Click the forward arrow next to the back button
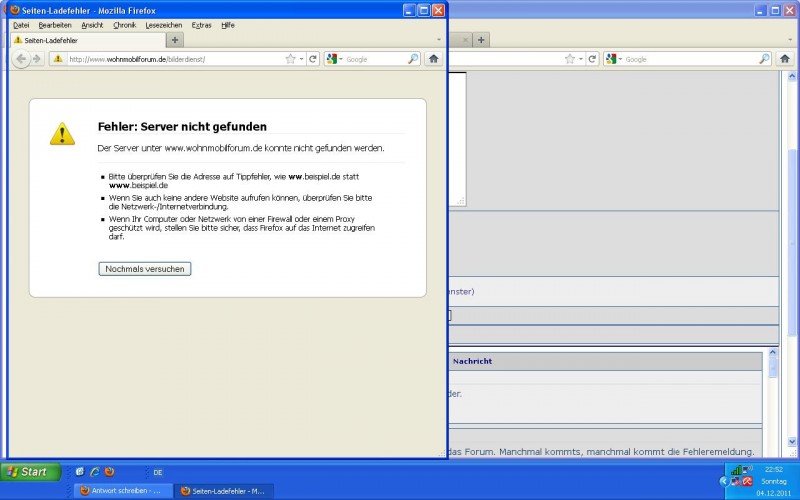Screen dimensions: 800x500 [37, 59]
